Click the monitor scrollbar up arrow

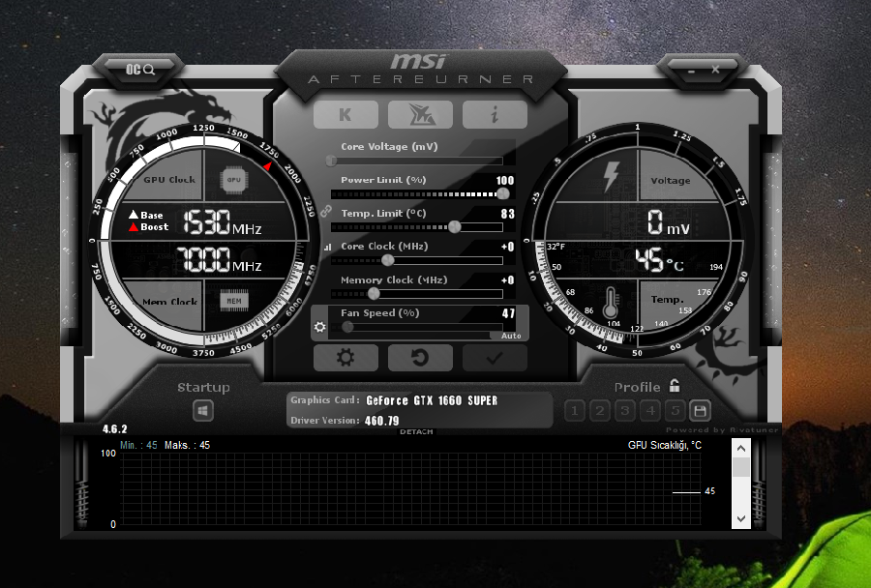pyautogui.click(x=741, y=448)
